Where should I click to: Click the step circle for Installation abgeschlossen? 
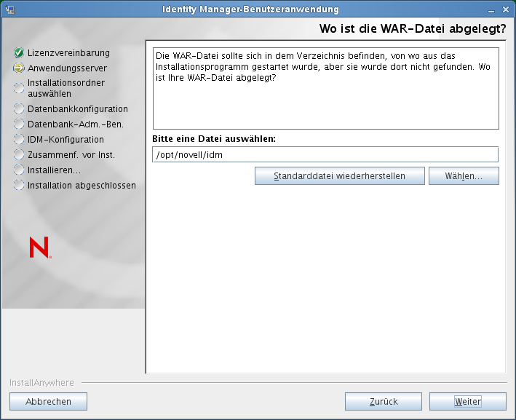click(19, 185)
